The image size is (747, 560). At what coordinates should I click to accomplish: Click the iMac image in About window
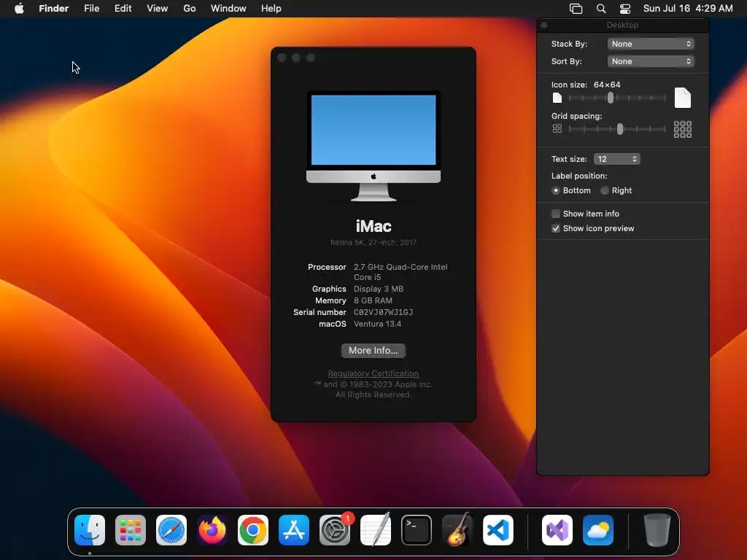tap(373, 146)
